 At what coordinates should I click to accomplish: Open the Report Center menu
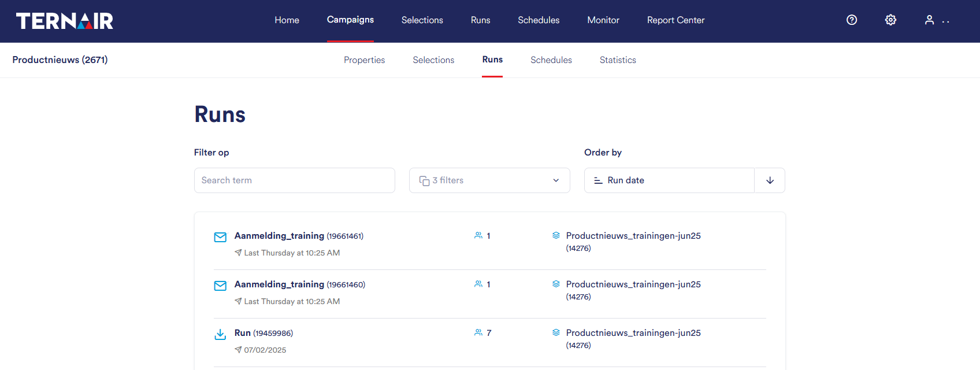click(675, 20)
